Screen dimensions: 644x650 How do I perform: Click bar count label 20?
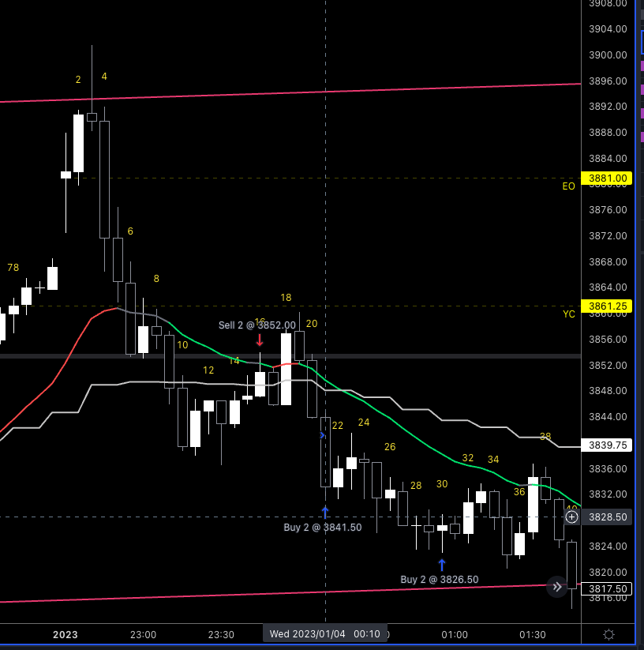pyautogui.click(x=312, y=324)
